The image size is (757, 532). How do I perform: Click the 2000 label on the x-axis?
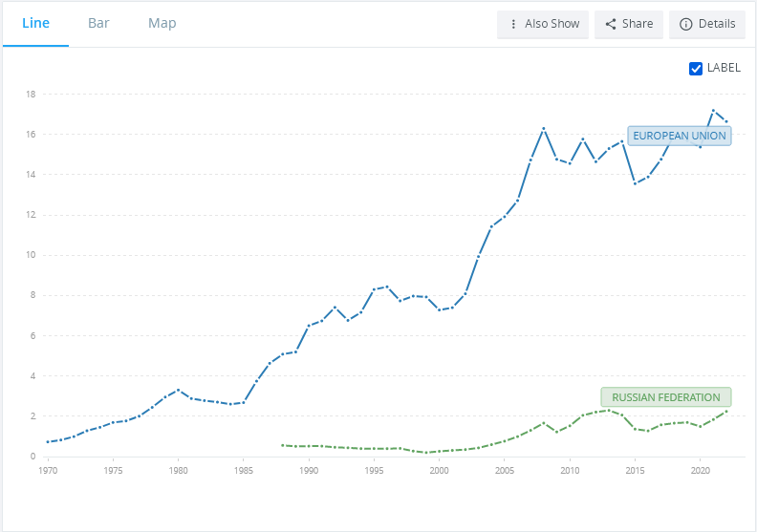click(x=439, y=471)
